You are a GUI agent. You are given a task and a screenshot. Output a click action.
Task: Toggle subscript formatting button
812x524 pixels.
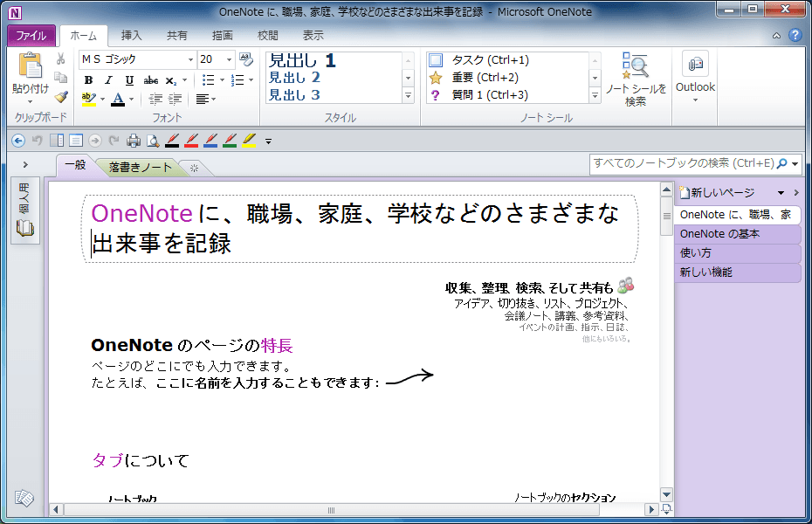(x=171, y=80)
